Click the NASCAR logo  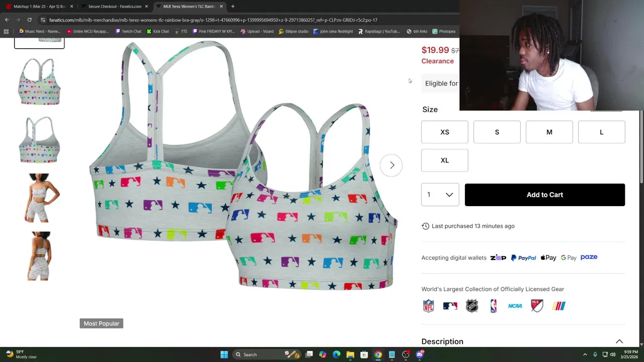coord(558,306)
